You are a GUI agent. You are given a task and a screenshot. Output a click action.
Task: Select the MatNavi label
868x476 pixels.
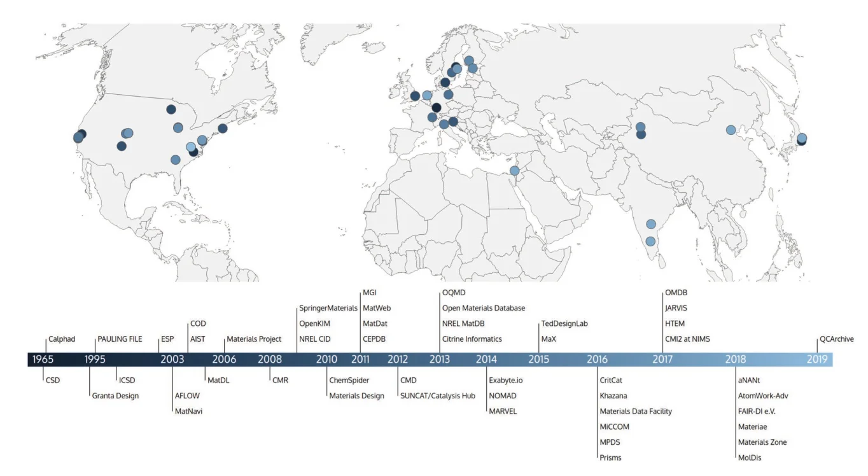coord(188,411)
